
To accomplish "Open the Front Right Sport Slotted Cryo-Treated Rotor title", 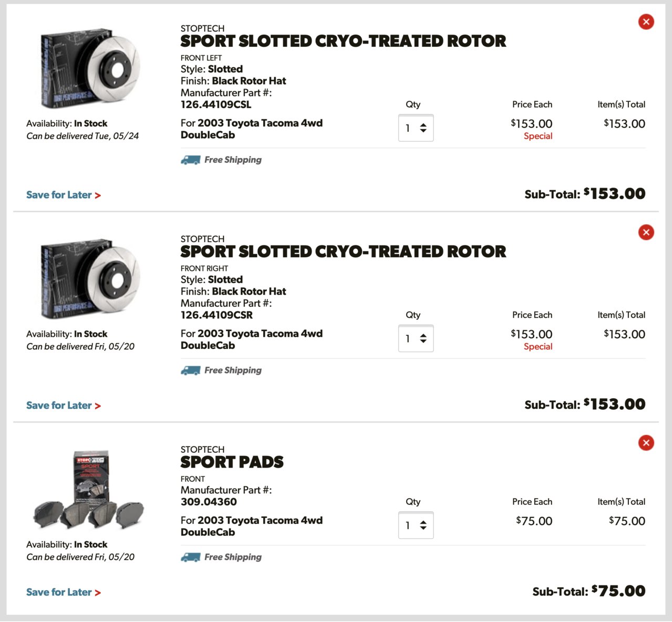I will (x=343, y=252).
